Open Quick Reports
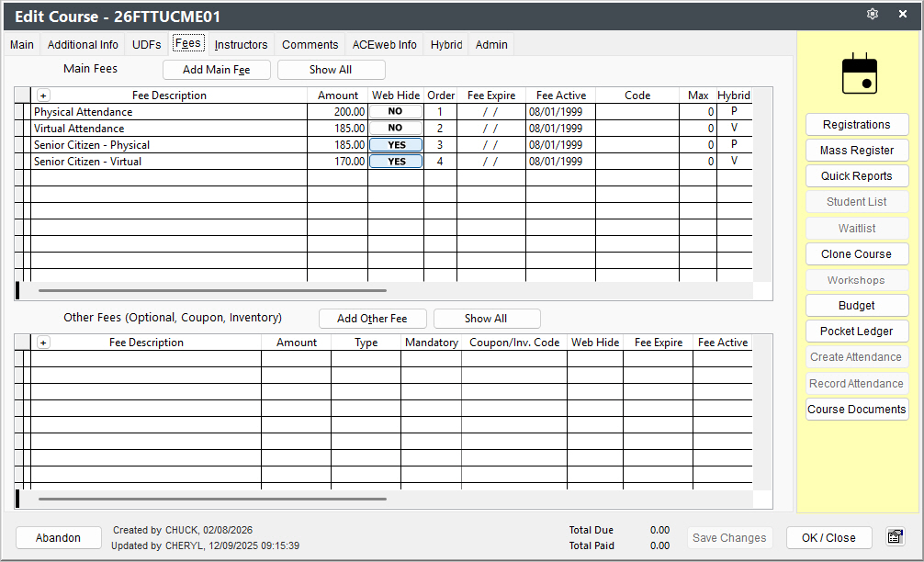The image size is (924, 562). (856, 176)
